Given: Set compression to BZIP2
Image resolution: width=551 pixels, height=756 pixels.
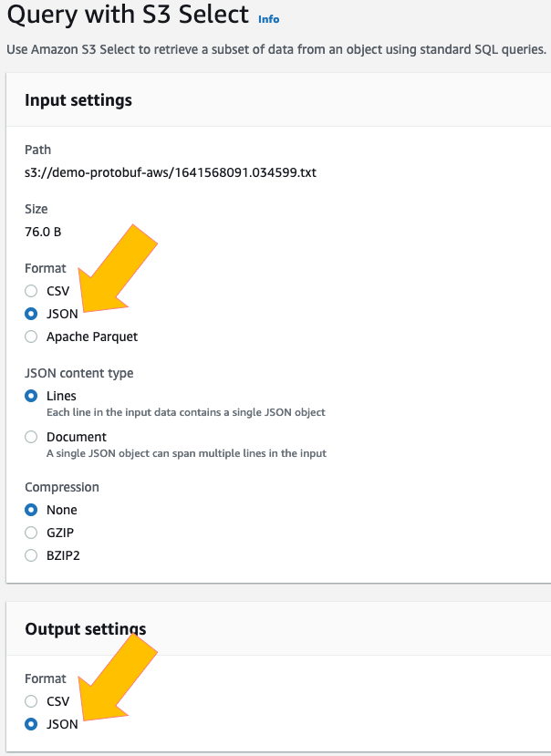Looking at the screenshot, I should pos(31,555).
